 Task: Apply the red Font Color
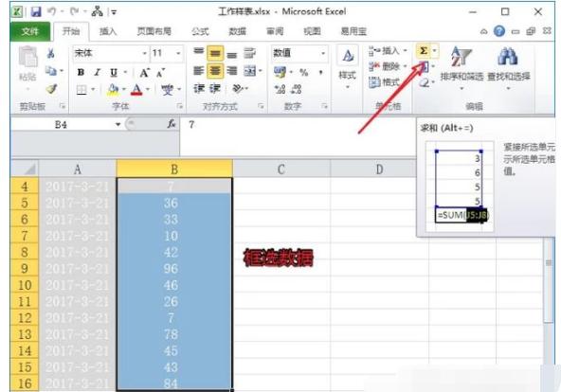[x=136, y=89]
